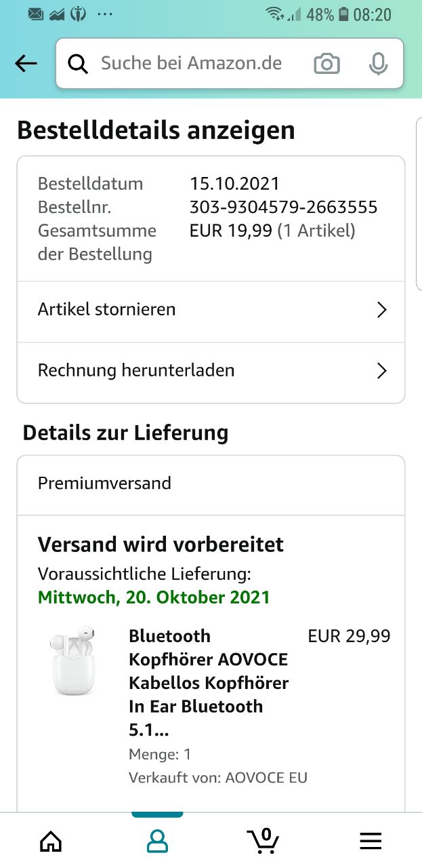Open camera search icon
Screen dimensions: 422x868
[326, 64]
